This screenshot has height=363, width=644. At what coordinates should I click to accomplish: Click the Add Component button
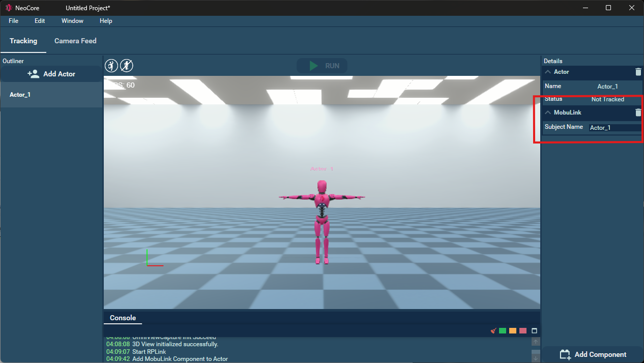point(593,354)
